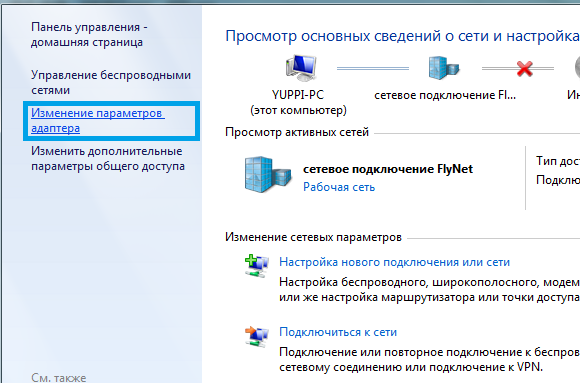Click the bold сетевое подключение FlyNet name

pyautogui.click(x=388, y=169)
